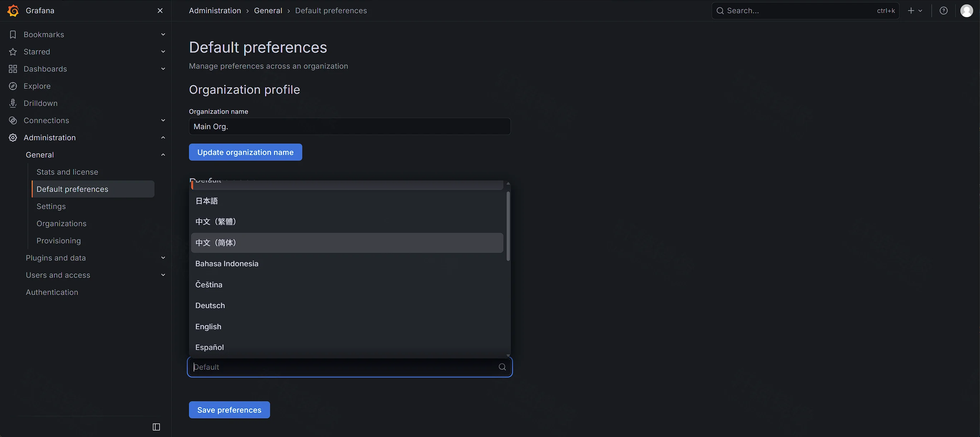Select 中文（繁體）language option
980x437 pixels.
coord(347,222)
